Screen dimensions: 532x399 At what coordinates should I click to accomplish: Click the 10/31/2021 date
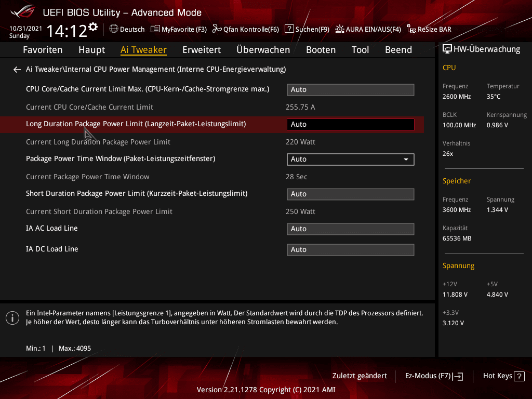click(25, 29)
